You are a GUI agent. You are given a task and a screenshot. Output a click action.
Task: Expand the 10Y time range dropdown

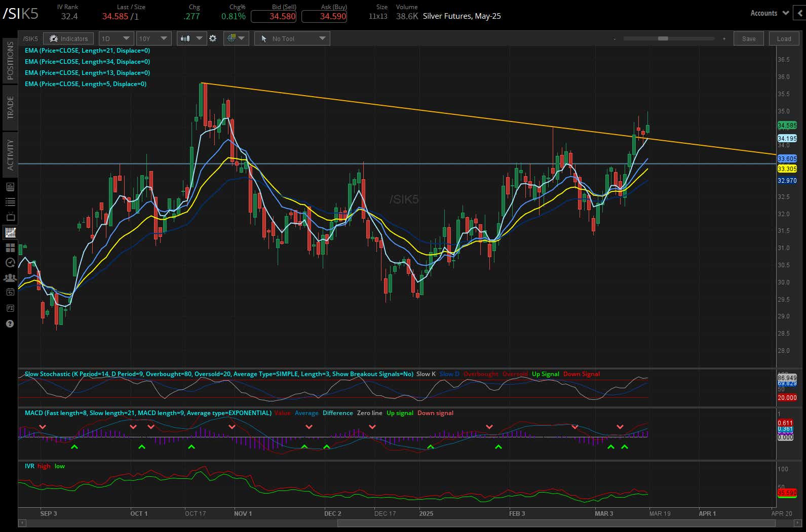(x=153, y=38)
